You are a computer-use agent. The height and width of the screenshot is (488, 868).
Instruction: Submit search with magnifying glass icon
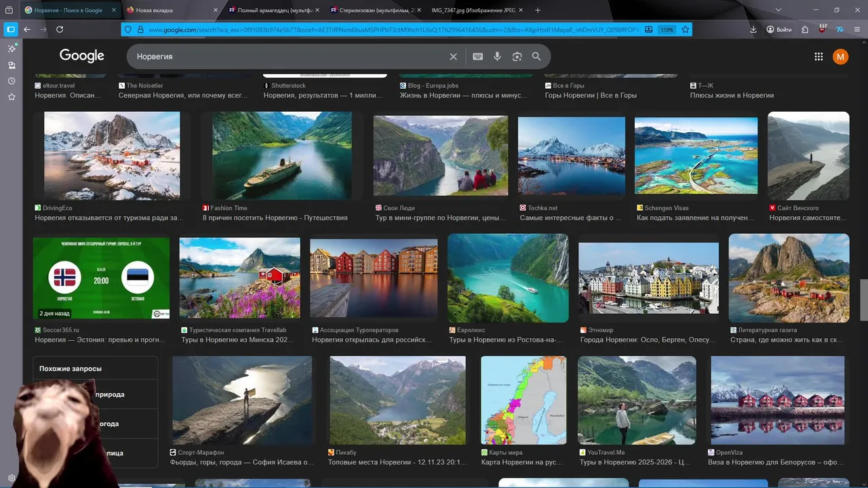(536, 56)
